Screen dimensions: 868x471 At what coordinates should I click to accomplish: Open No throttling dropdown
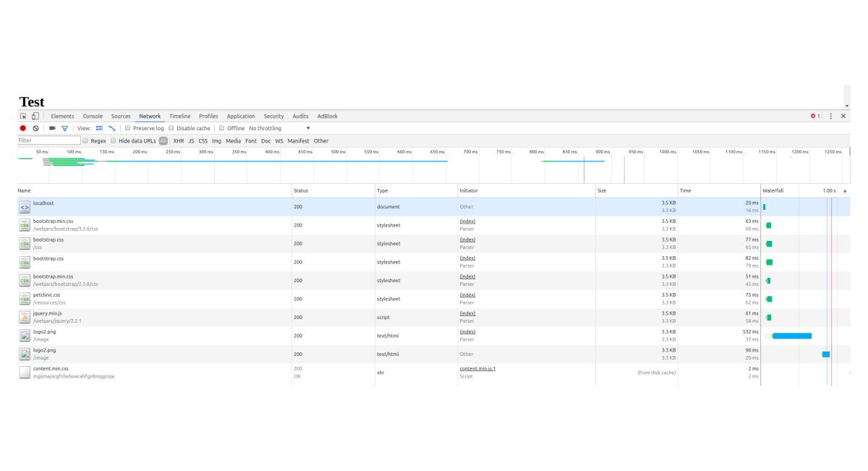[x=279, y=128]
